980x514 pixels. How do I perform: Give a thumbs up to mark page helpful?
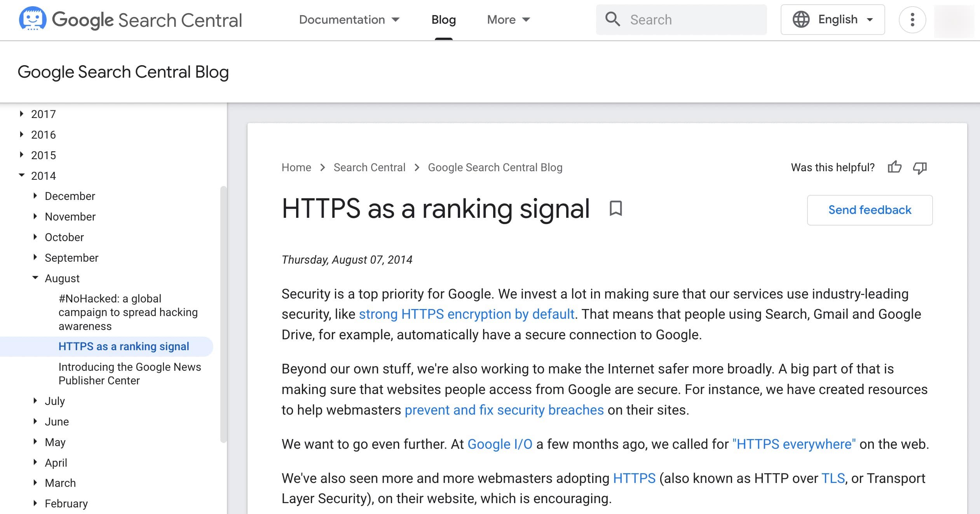pyautogui.click(x=895, y=167)
